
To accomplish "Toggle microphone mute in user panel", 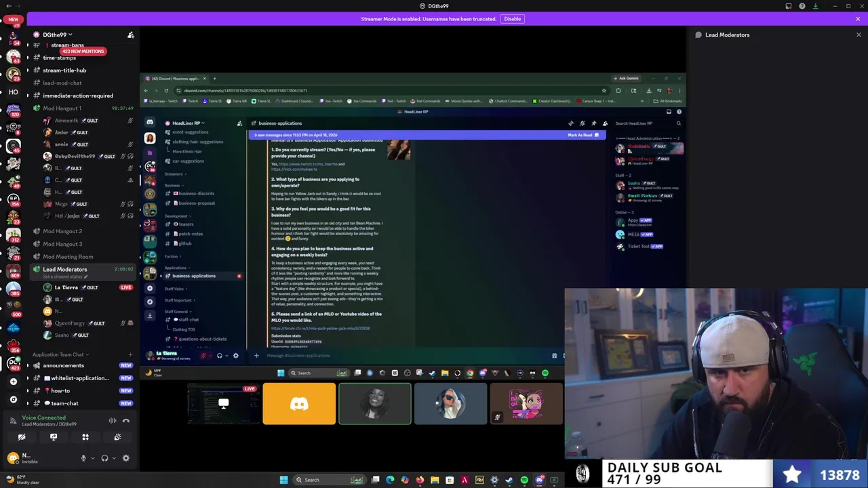I will [83, 458].
